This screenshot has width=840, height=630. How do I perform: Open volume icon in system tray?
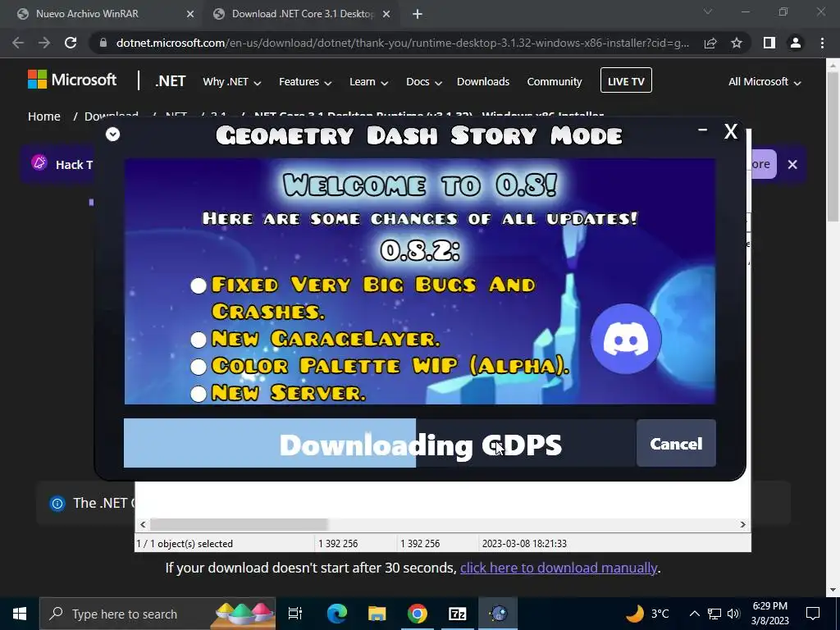733,614
